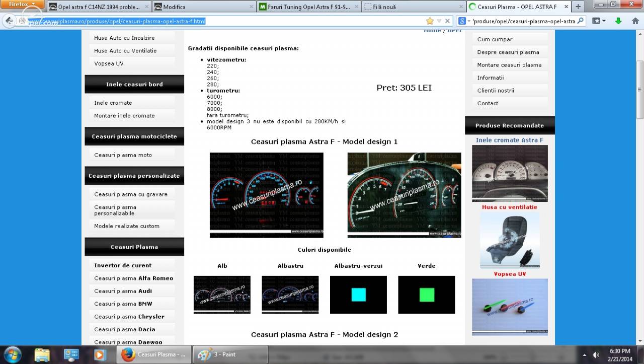This screenshot has width=644, height=364.
Task: Select the Albastru-verzui cyan swatch
Action: pyautogui.click(x=358, y=295)
